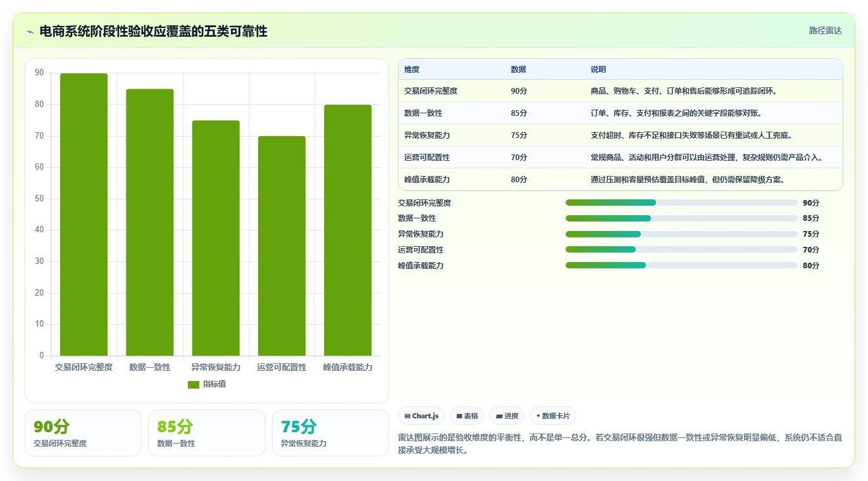Image resolution: width=868 pixels, height=481 pixels.
Task: Click the 异常恢复能力 progress bar
Action: click(x=681, y=234)
